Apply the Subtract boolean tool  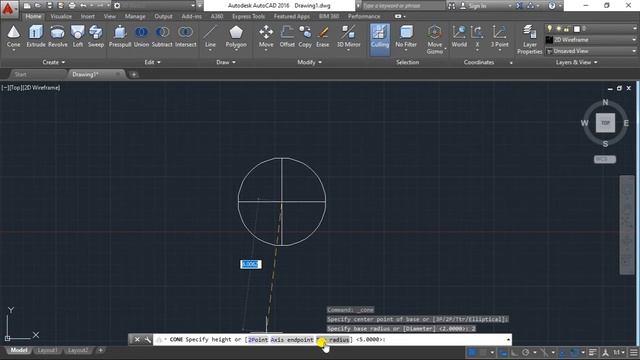click(x=162, y=37)
